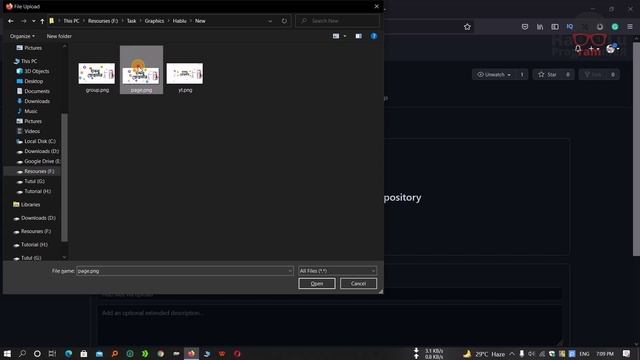Select yt.png thumbnail
The width and height of the screenshot is (640, 360).
(x=185, y=73)
